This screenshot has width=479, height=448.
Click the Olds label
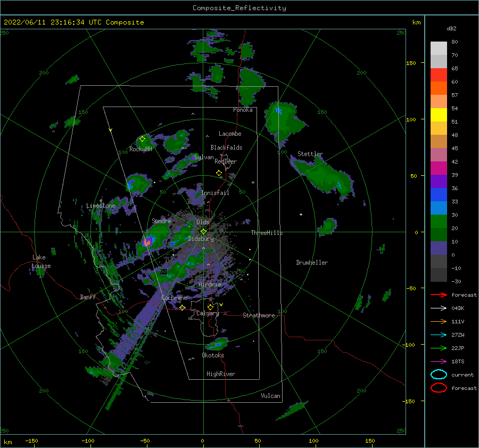[x=203, y=222]
